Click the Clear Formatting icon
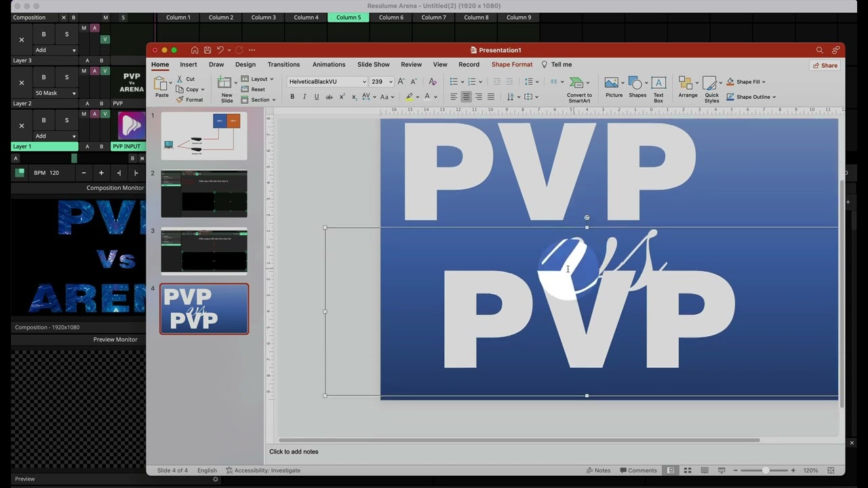This screenshot has width=868, height=488. point(433,81)
